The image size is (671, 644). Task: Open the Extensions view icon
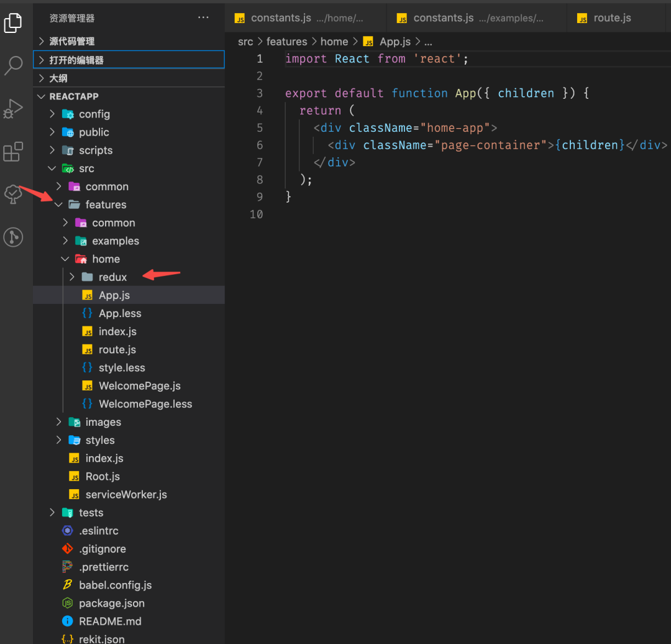tap(13, 152)
